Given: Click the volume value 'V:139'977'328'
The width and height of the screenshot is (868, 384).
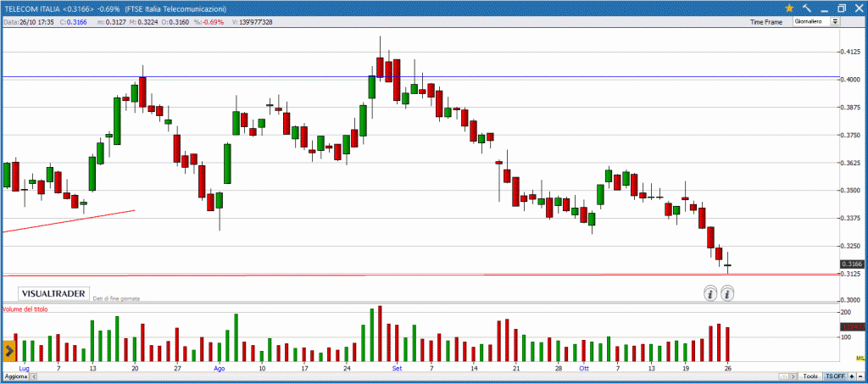Looking at the screenshot, I should coord(252,22).
